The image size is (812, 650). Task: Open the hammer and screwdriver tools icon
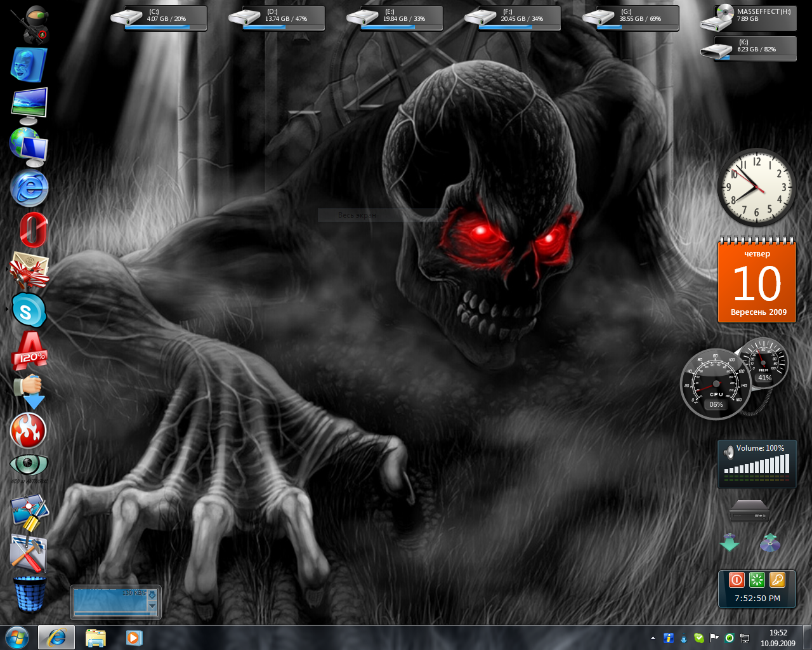click(29, 553)
